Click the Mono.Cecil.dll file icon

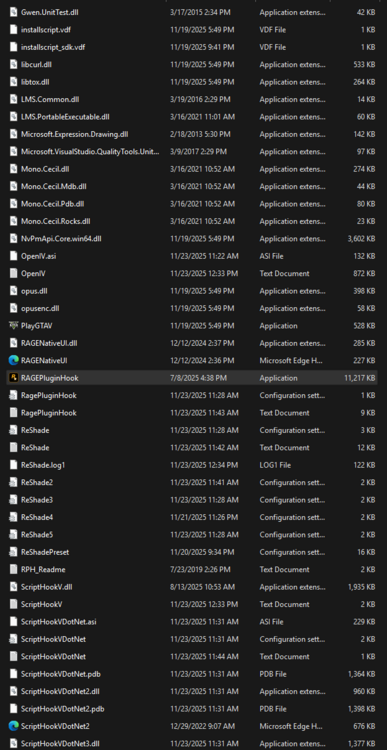point(13,169)
